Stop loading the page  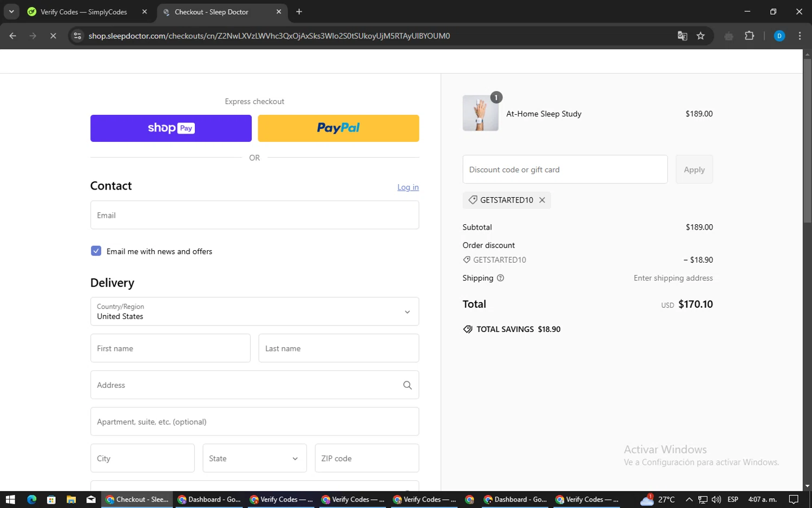click(x=53, y=36)
